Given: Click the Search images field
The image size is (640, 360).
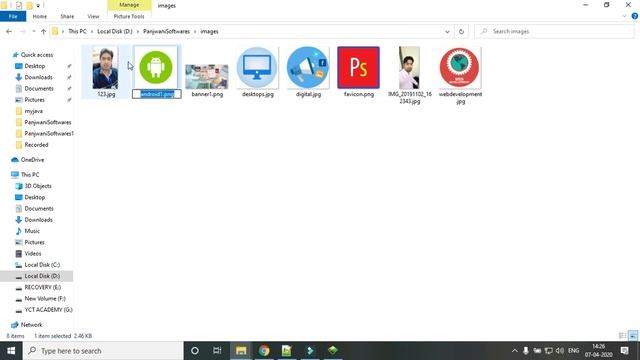Looking at the screenshot, I should (x=554, y=31).
